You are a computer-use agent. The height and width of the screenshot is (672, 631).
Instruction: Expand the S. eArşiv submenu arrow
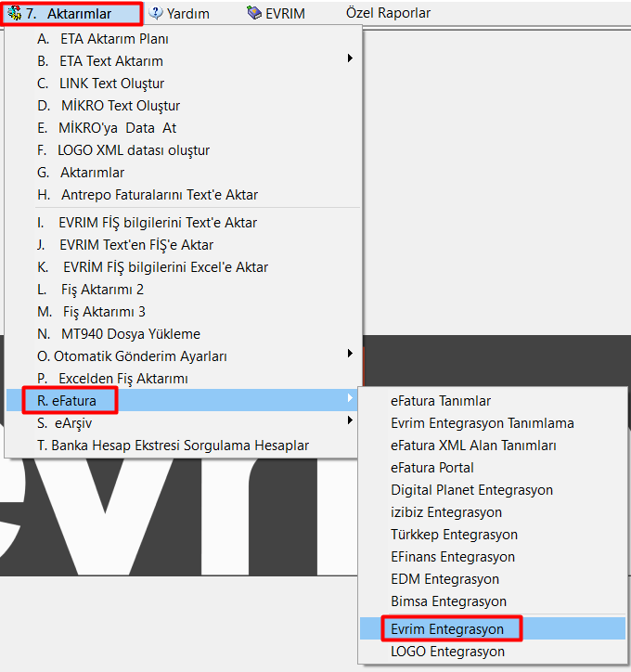351,420
